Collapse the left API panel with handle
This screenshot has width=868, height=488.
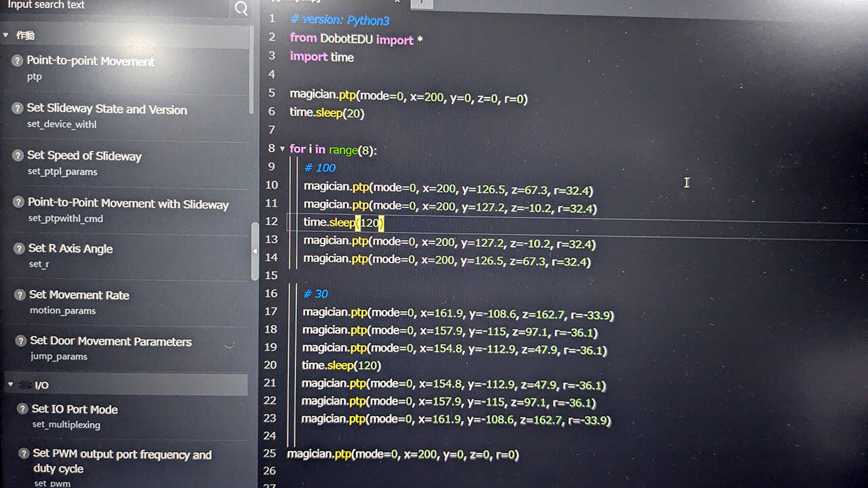tap(255, 251)
